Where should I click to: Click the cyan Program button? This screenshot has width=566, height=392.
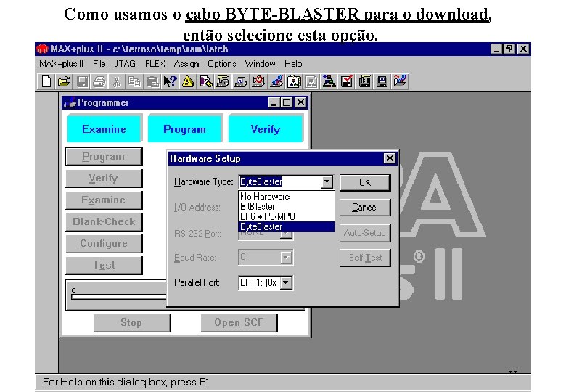coord(185,129)
